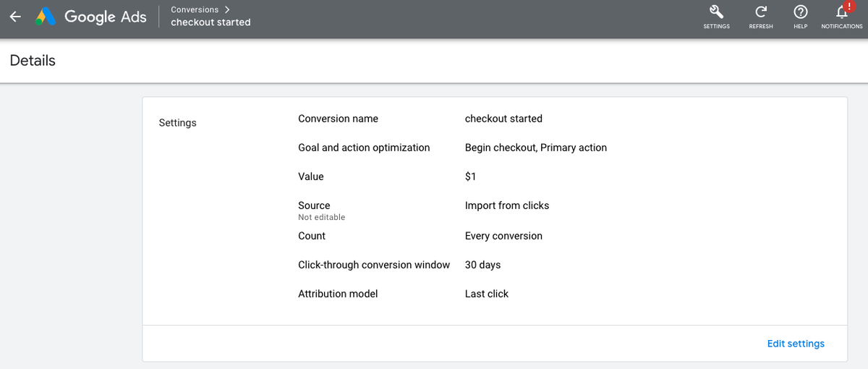The width and height of the screenshot is (868, 369).
Task: Click the red alert badge on notifications
Action: pos(849,7)
